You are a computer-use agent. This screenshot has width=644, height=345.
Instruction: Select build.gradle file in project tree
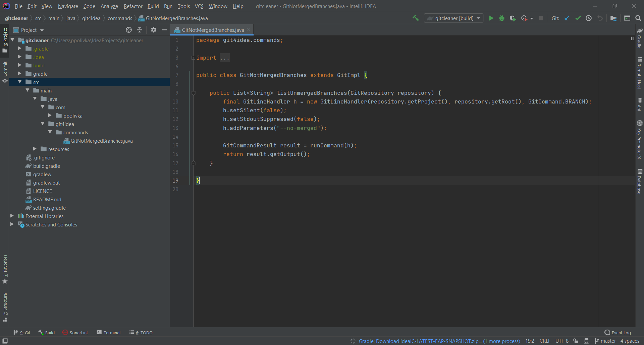pos(46,166)
